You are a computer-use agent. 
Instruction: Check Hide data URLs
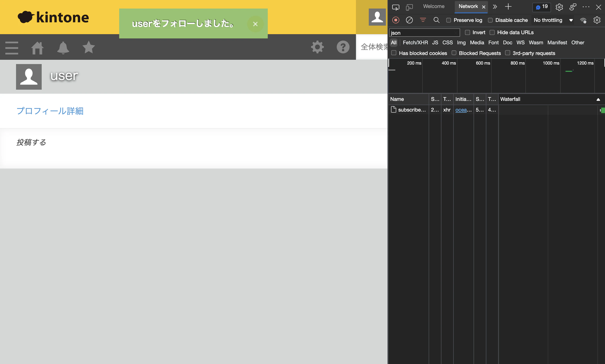(x=492, y=32)
